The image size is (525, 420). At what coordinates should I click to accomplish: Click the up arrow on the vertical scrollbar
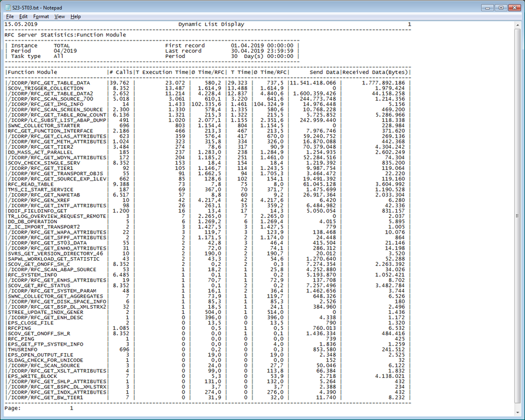click(x=518, y=26)
